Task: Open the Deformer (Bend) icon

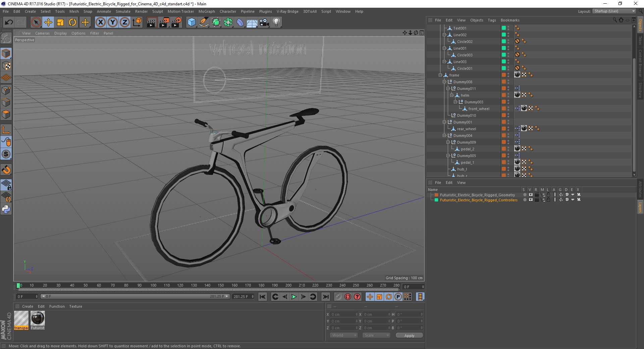Action: pos(240,22)
